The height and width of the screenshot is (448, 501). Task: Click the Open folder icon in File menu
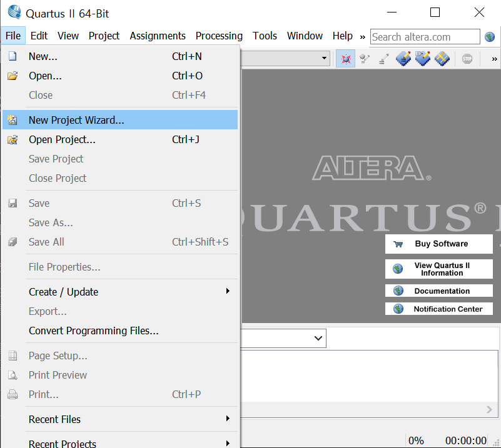(13, 76)
